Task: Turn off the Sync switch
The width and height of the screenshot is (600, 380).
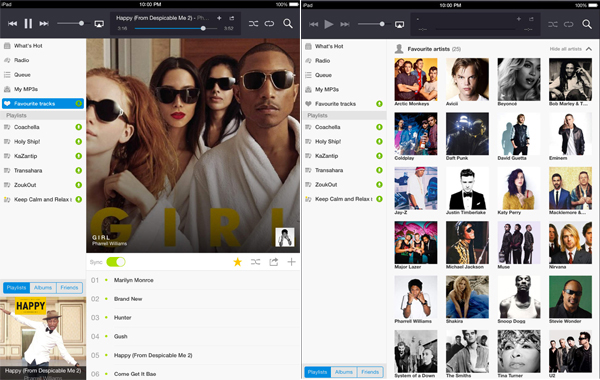Action: [x=116, y=262]
